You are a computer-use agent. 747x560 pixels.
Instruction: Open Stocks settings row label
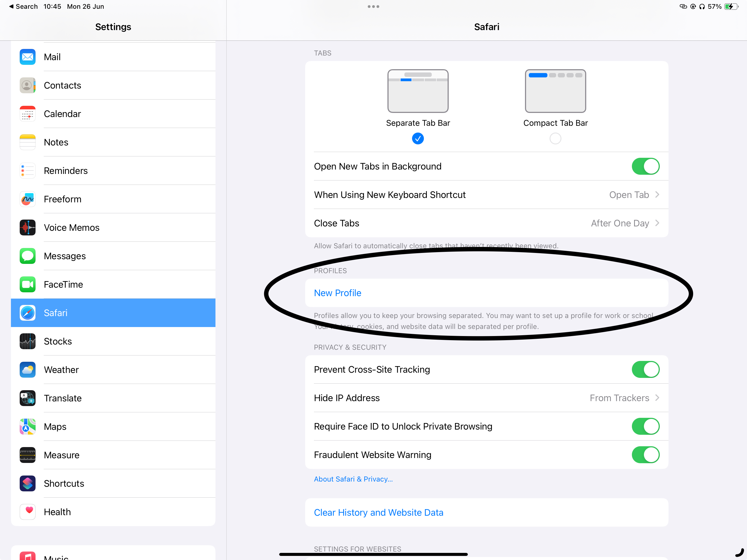58,341
